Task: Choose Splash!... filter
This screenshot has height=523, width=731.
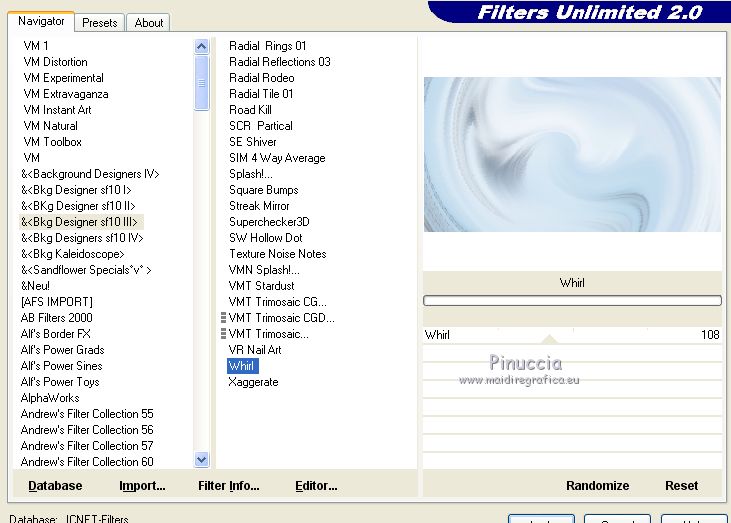Action: [251, 174]
